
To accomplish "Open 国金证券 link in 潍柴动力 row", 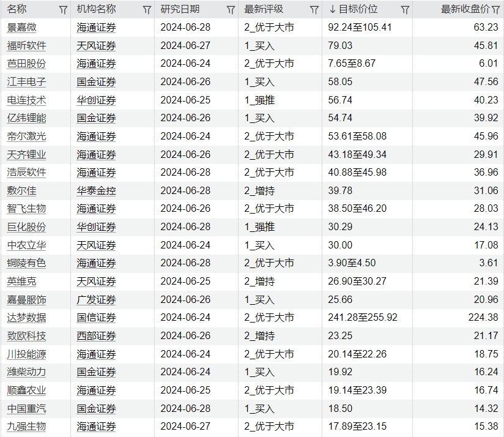I will (x=96, y=372).
